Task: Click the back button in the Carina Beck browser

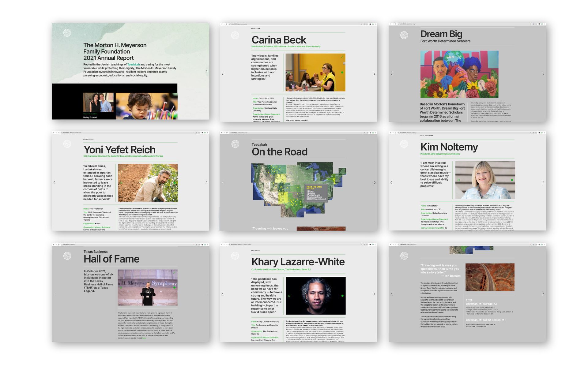Action: 221,24
